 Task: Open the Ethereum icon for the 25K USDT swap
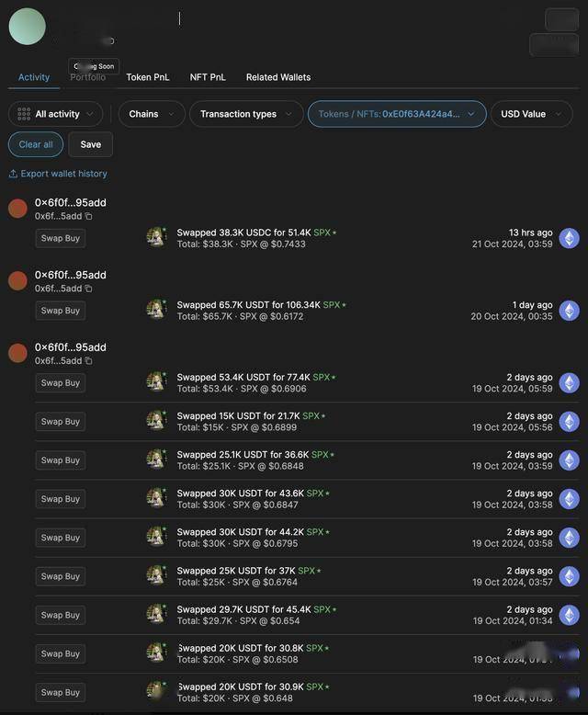(x=570, y=576)
